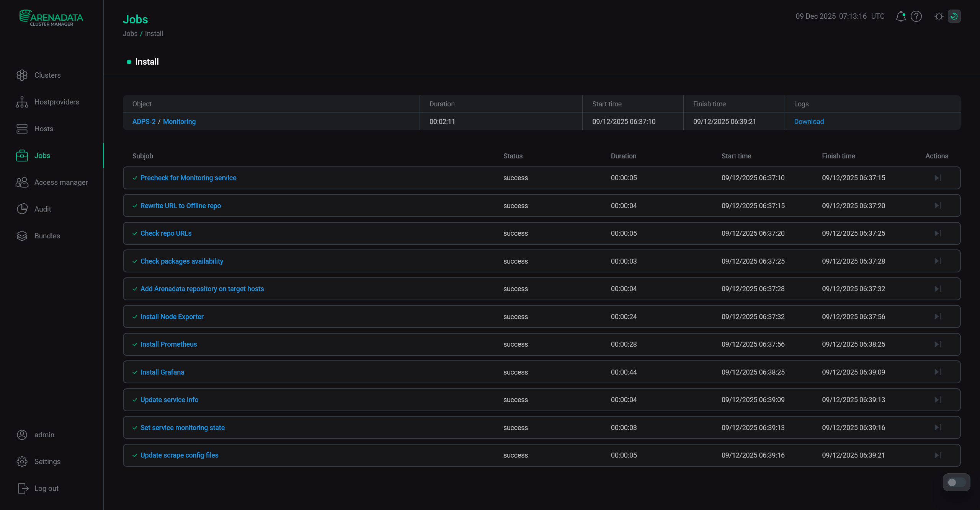Open the notifications bell
This screenshot has height=510, width=980.
tap(901, 16)
